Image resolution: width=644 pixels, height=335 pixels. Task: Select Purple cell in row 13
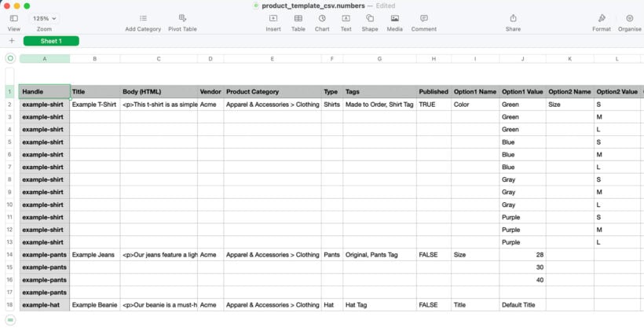point(522,242)
